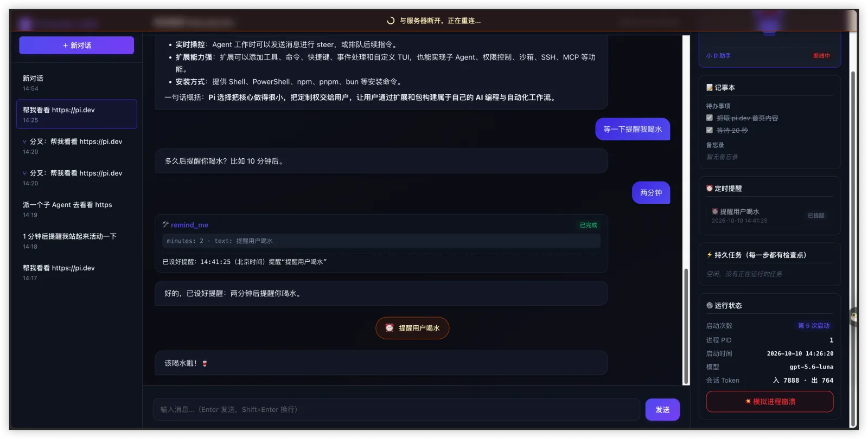Screen dimensions: 868x439
Task: Click the wrench icon beside remind_me
Action: 165,224
